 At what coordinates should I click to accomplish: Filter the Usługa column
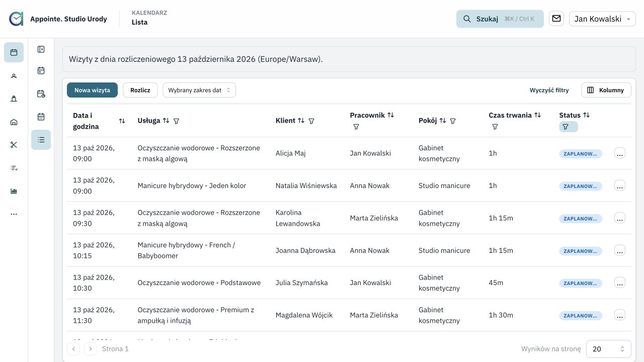point(176,121)
